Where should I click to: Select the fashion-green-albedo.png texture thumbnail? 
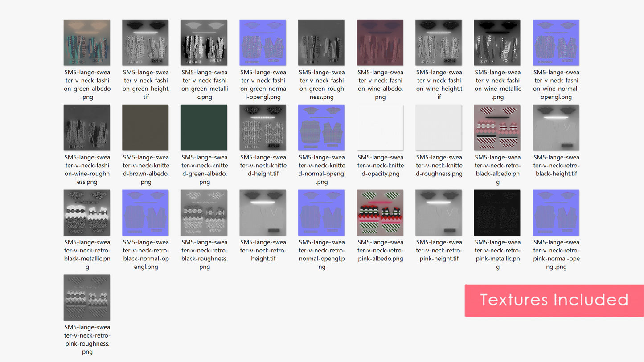(87, 43)
